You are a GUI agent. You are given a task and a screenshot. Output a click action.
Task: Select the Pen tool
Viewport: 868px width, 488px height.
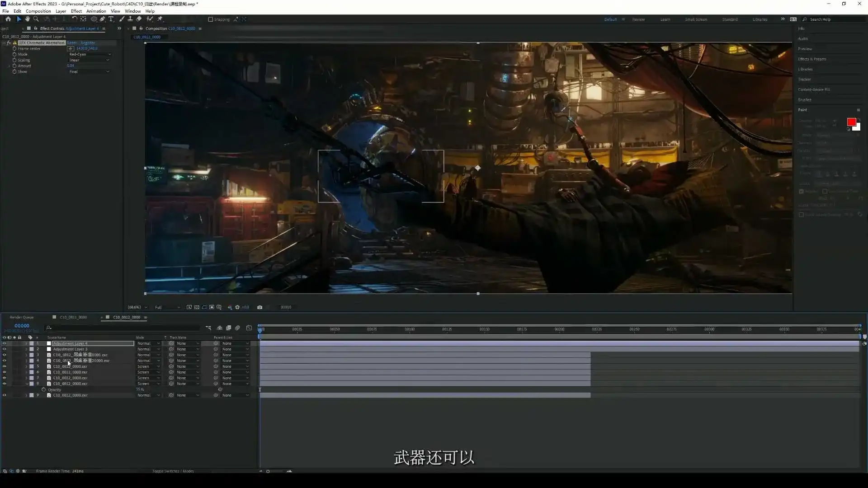click(103, 19)
